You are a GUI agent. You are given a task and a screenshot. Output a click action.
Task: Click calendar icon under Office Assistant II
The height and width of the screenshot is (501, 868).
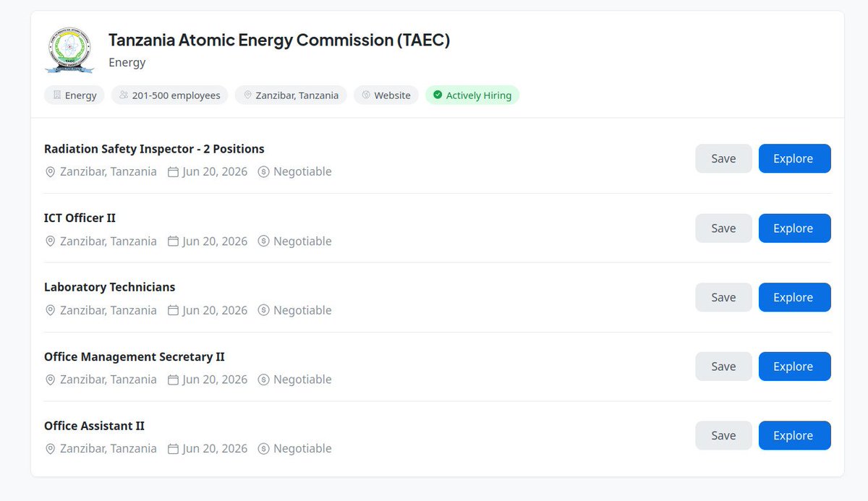(173, 449)
